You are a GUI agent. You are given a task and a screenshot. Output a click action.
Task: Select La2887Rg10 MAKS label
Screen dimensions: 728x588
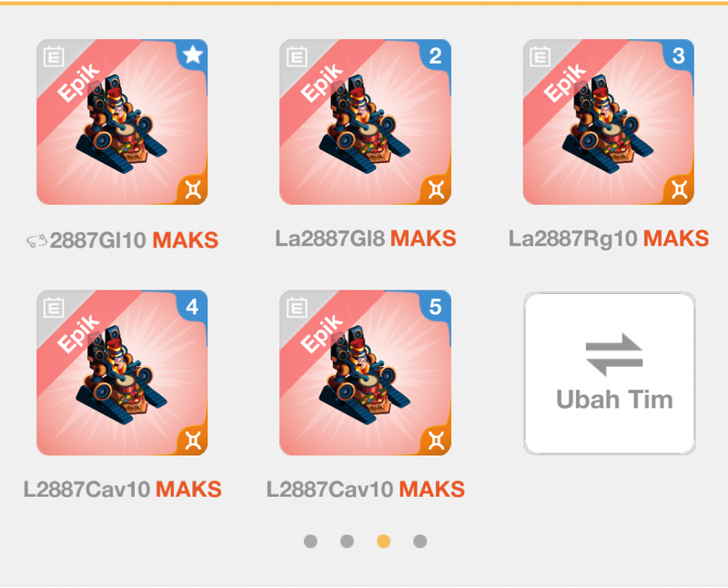pyautogui.click(x=609, y=238)
